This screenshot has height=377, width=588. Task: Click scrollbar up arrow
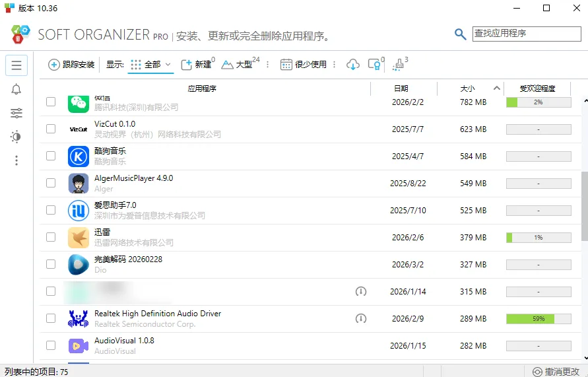(x=585, y=100)
